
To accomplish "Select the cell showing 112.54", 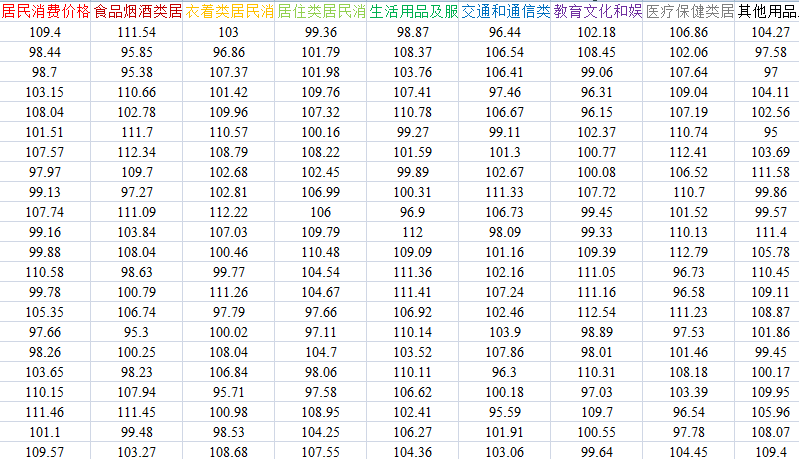I will (597, 312).
